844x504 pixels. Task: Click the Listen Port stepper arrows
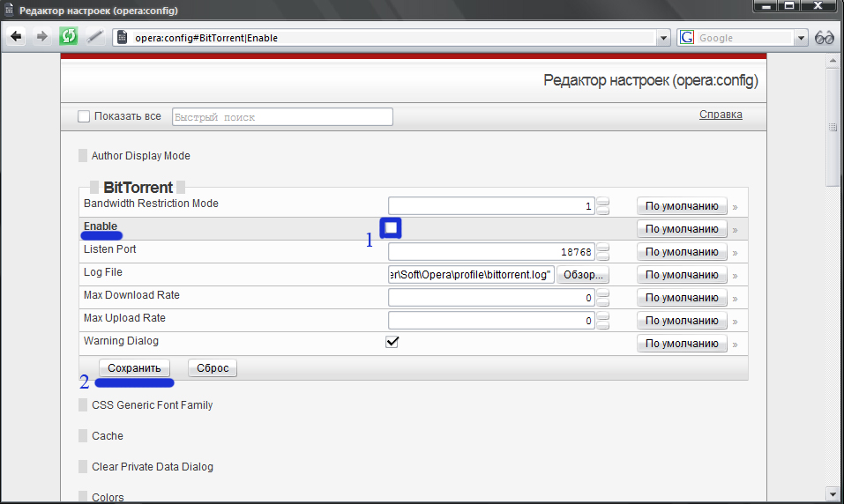coord(603,252)
